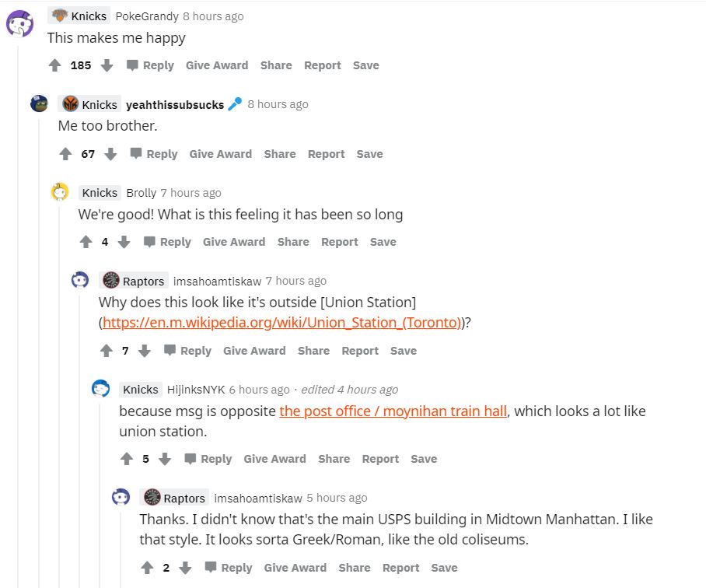Image resolution: width=706 pixels, height=588 pixels.
Task: Save PokeGrandy's top comment
Action: 365,65
